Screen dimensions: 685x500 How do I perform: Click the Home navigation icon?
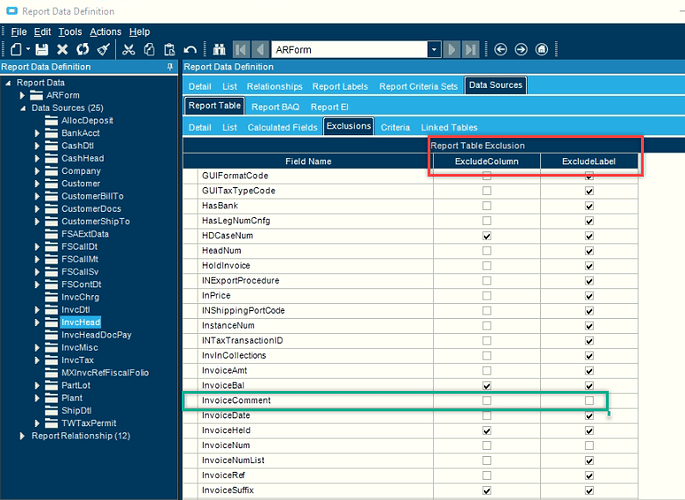(x=541, y=49)
